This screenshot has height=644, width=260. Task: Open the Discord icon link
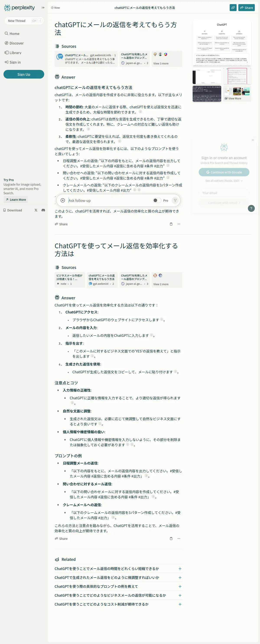point(43,210)
